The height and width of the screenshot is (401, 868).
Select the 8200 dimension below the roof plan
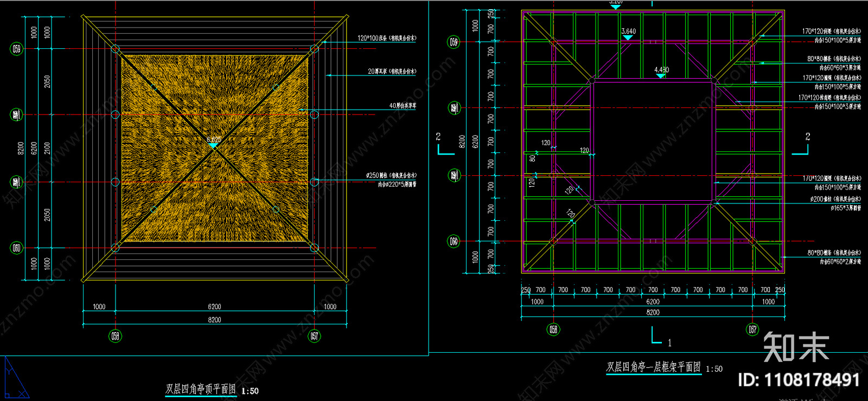214,320
